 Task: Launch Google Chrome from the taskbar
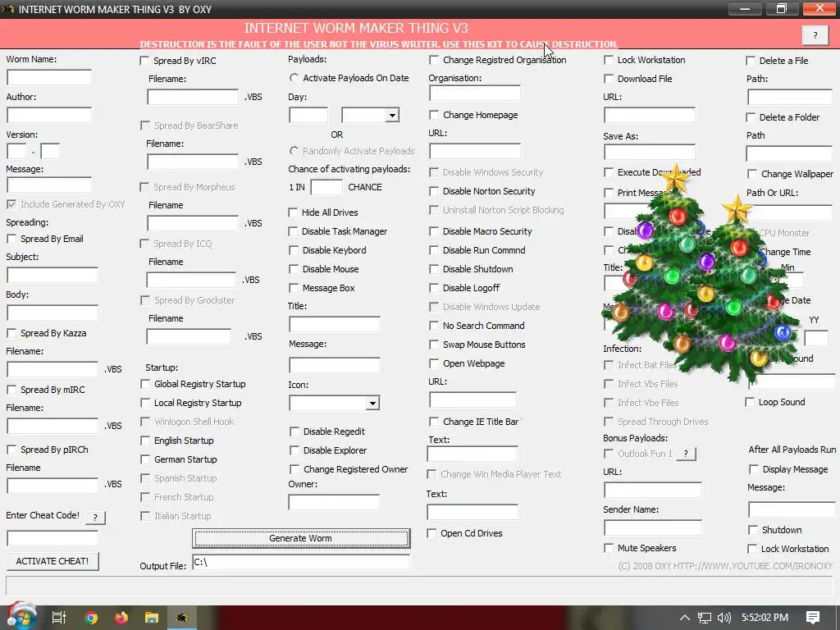click(x=91, y=618)
